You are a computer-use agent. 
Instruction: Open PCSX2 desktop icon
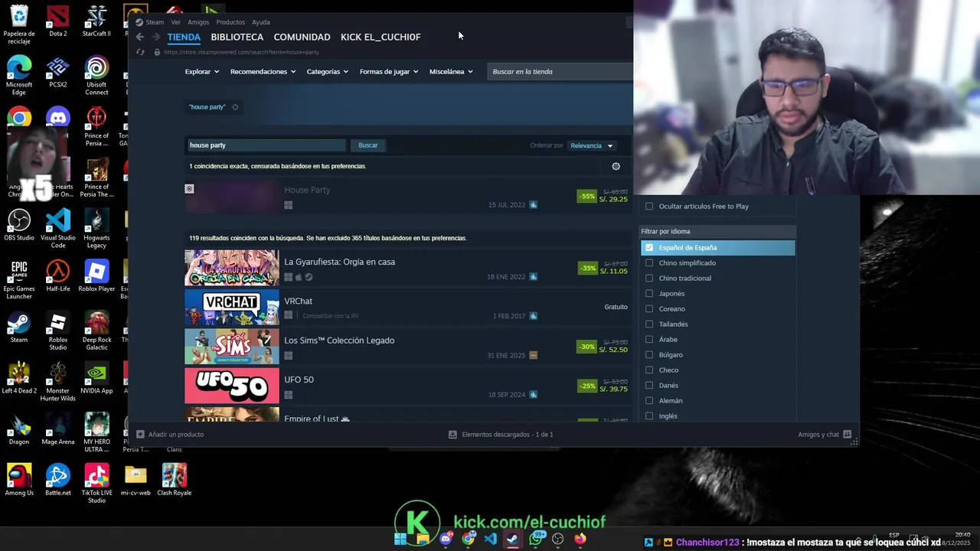58,73
